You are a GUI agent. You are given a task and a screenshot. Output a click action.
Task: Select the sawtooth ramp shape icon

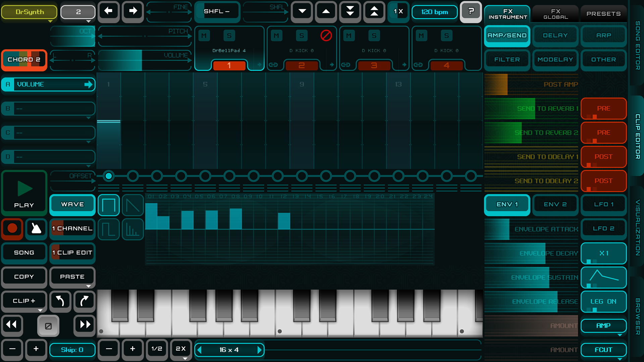click(x=133, y=205)
